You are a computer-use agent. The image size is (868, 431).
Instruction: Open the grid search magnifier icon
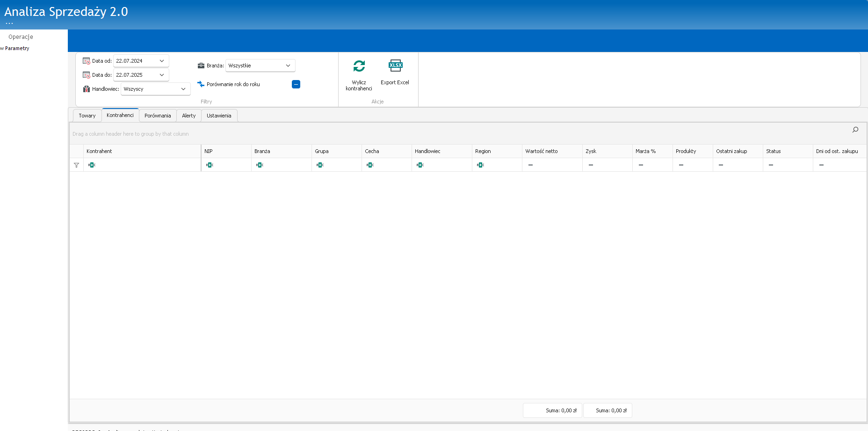(855, 130)
